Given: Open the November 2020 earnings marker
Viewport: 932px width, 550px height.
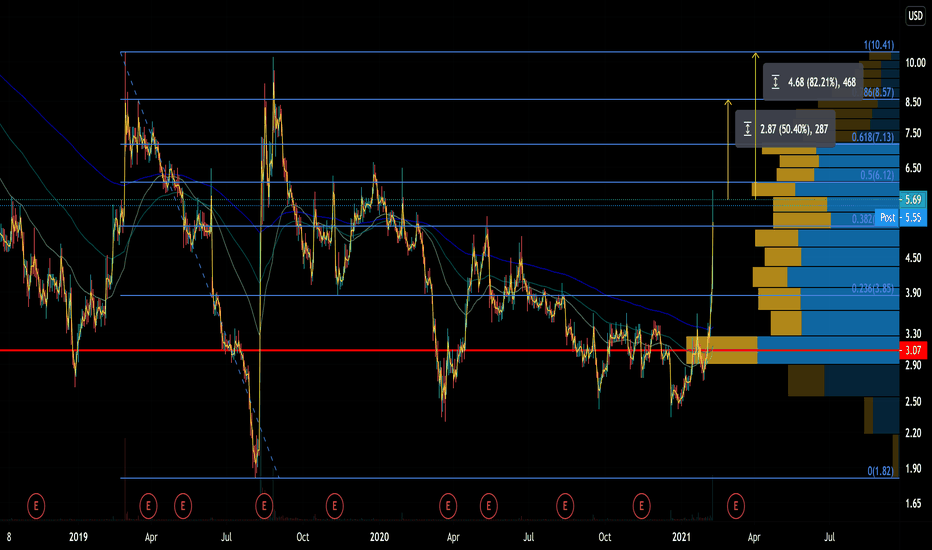Looking at the screenshot, I should click(x=641, y=507).
